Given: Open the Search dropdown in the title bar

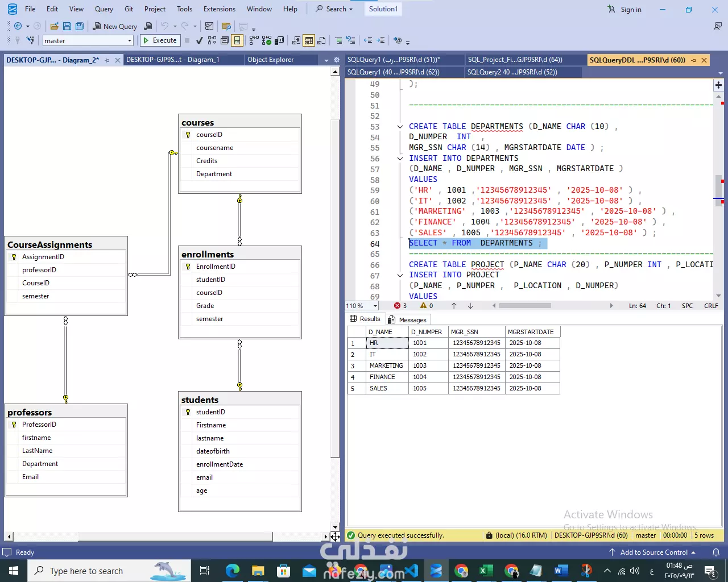Looking at the screenshot, I should [334, 9].
